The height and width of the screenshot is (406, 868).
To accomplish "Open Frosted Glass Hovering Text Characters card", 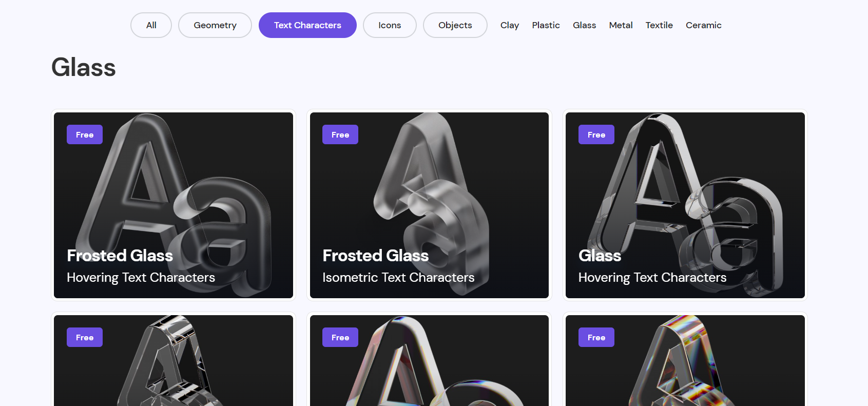I will [173, 205].
